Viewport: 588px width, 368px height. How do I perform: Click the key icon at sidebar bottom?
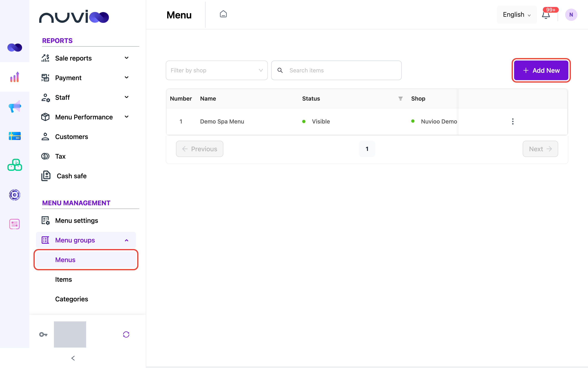coord(43,334)
